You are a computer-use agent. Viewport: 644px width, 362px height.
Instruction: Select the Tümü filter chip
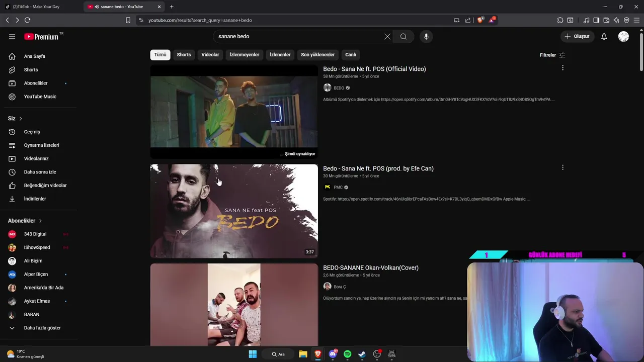pyautogui.click(x=160, y=55)
